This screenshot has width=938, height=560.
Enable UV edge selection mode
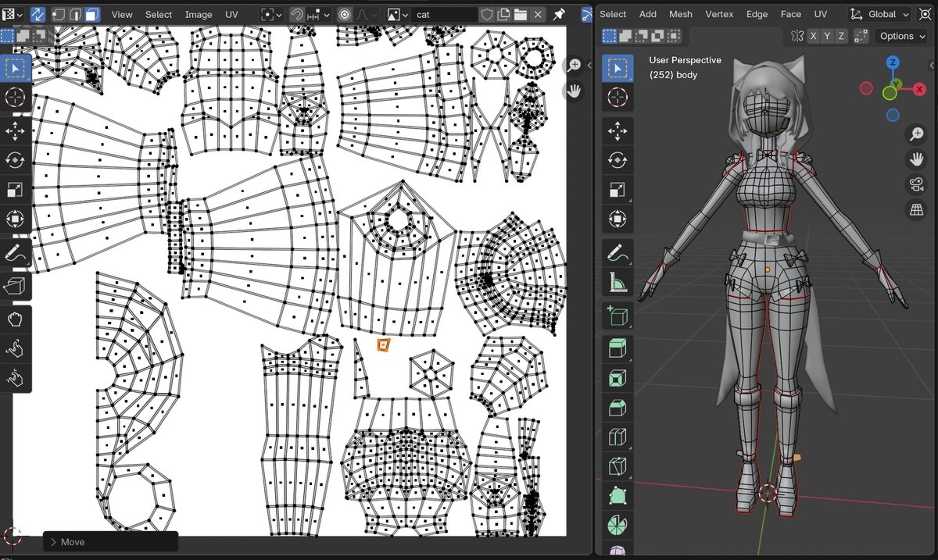(76, 14)
